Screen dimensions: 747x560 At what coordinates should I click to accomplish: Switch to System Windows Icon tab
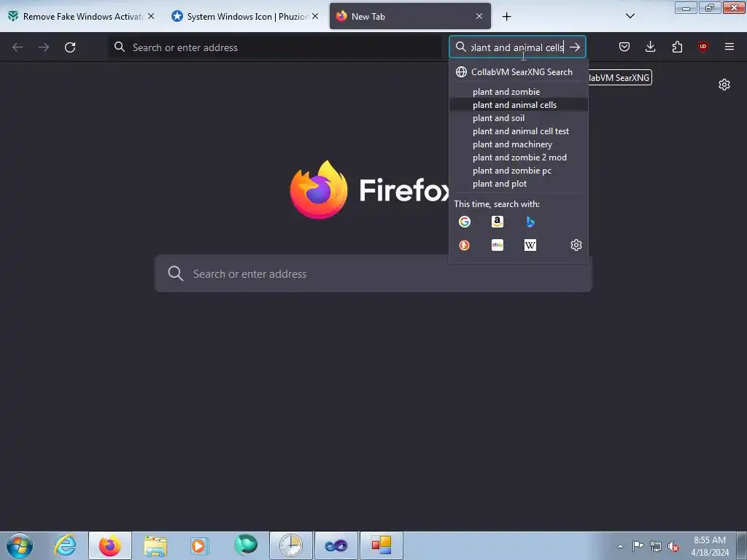click(x=248, y=17)
